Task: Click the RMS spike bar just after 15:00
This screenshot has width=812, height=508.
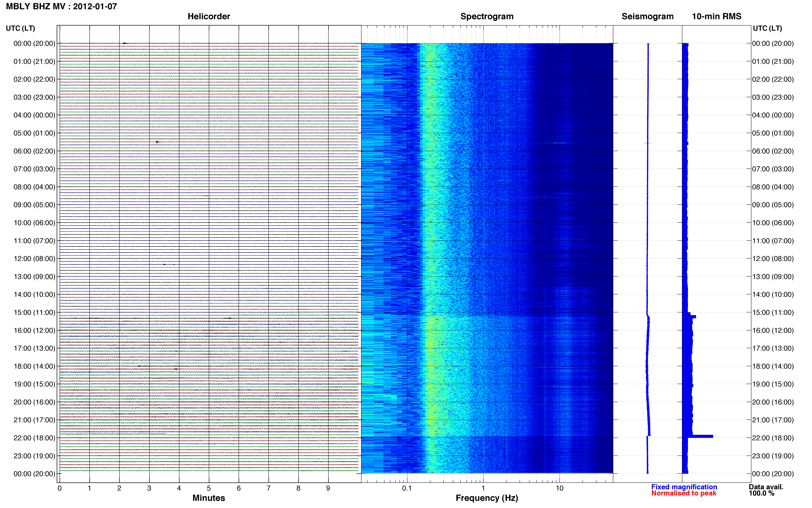Action: pyautogui.click(x=689, y=317)
